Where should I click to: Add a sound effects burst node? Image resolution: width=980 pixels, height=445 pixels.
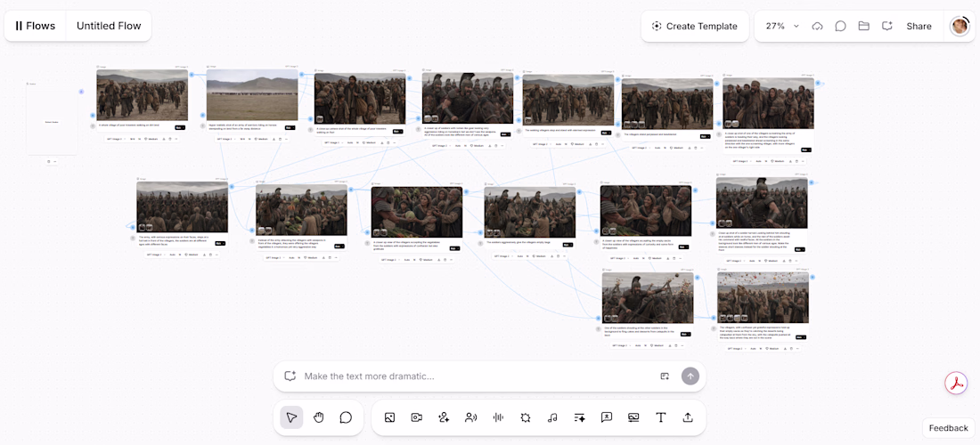click(x=525, y=417)
